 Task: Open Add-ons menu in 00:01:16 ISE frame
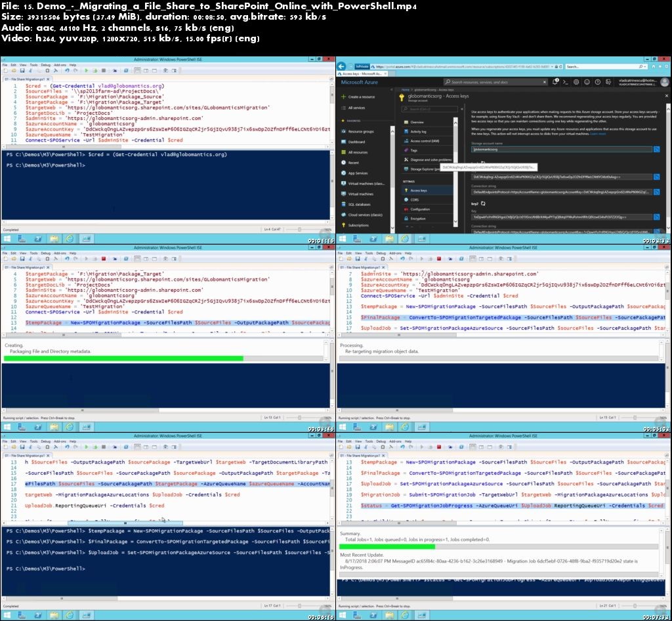(60, 65)
